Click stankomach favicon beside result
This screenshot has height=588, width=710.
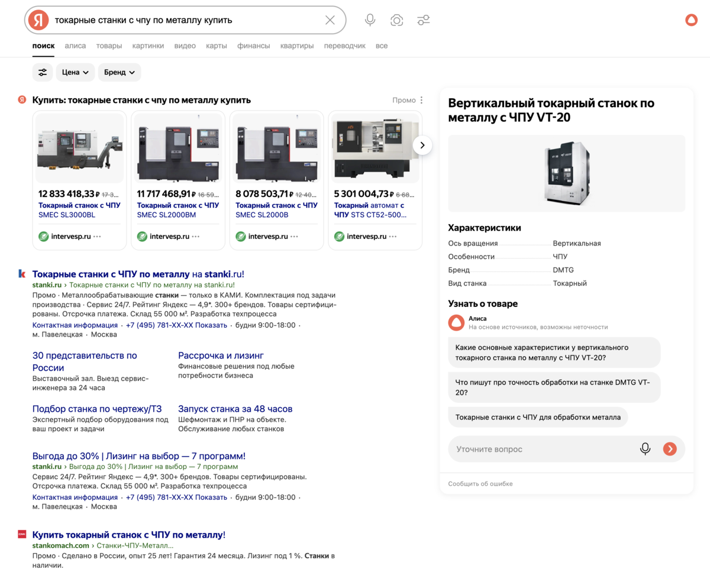coord(22,535)
